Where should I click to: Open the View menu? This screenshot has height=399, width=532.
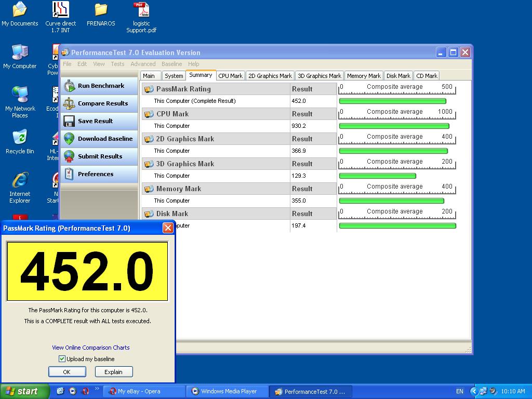[99, 64]
